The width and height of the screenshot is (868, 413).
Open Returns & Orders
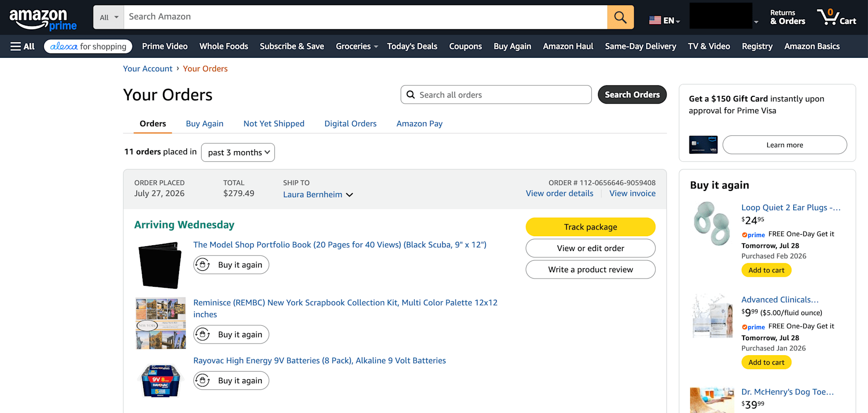click(787, 17)
